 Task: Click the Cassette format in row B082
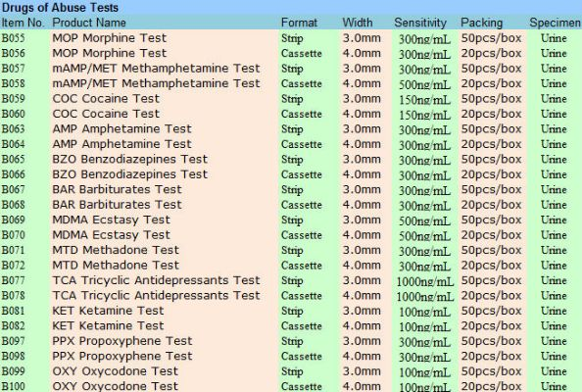pyautogui.click(x=302, y=326)
